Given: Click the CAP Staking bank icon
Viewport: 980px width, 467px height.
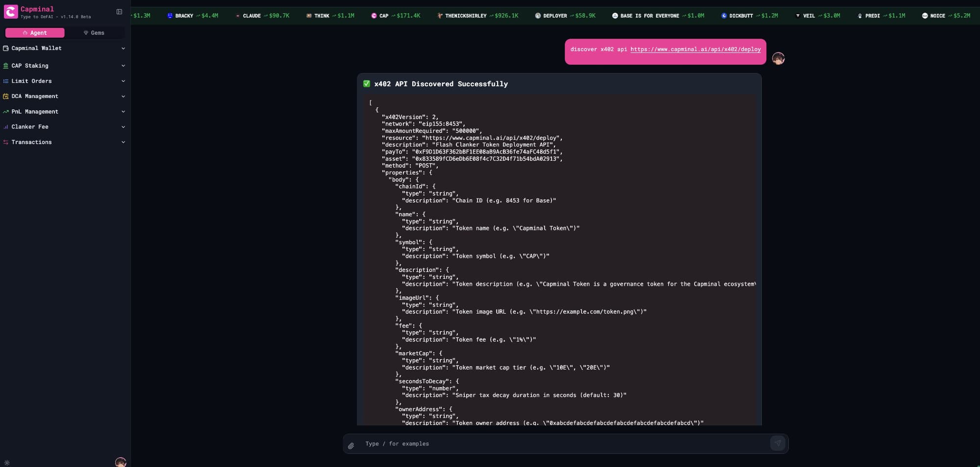Looking at the screenshot, I should click(6, 66).
